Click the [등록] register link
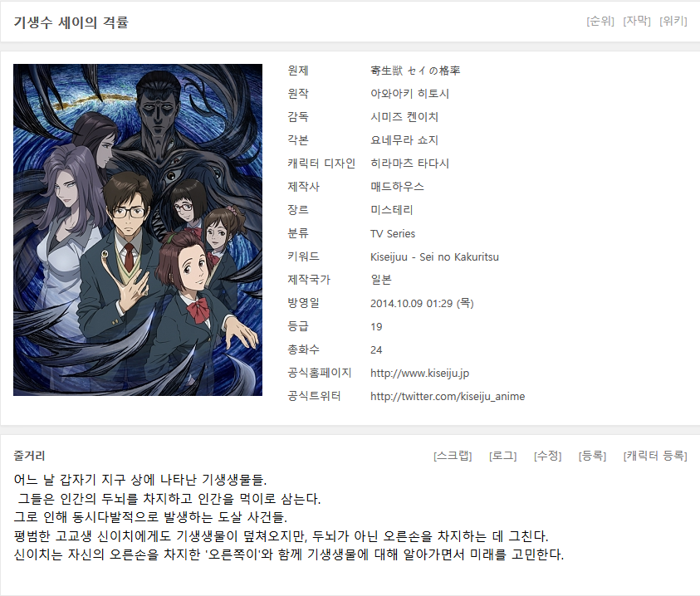This screenshot has width=700, height=596. coord(592,456)
